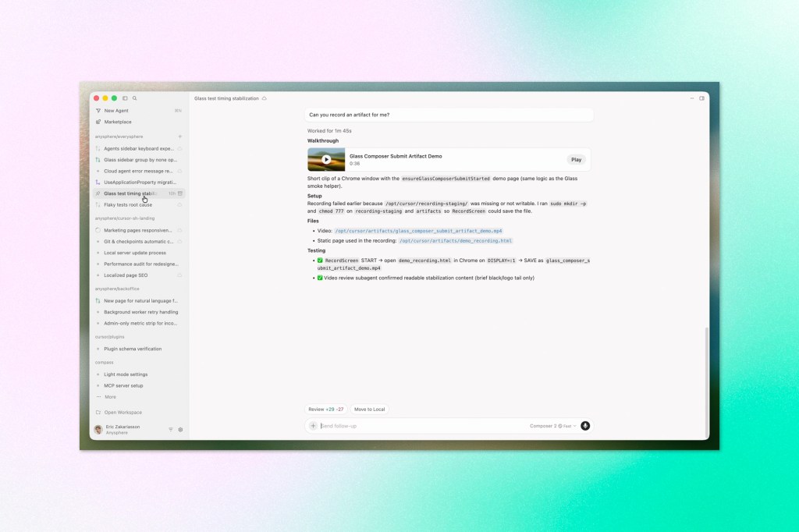Open Background worker retry handling chat
The width and height of the screenshot is (799, 532).
click(x=140, y=312)
